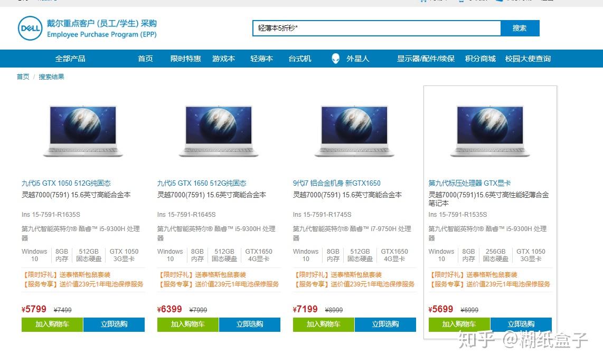Click crossed-out price ¥8999
Screen dimensions: 603x364
click(334, 310)
